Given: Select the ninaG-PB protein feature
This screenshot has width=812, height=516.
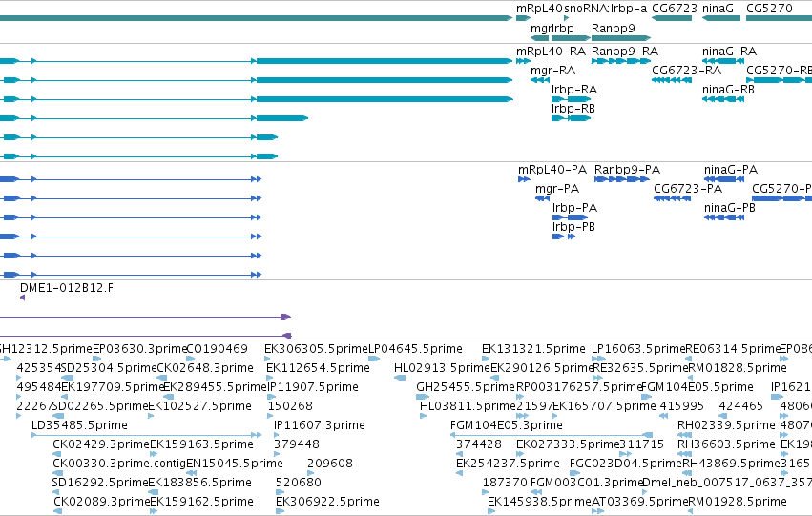Looking at the screenshot, I should point(724,217).
